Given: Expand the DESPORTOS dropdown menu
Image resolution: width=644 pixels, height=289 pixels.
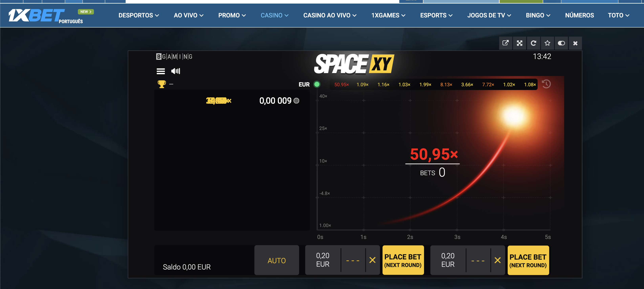Looking at the screenshot, I should point(139,15).
